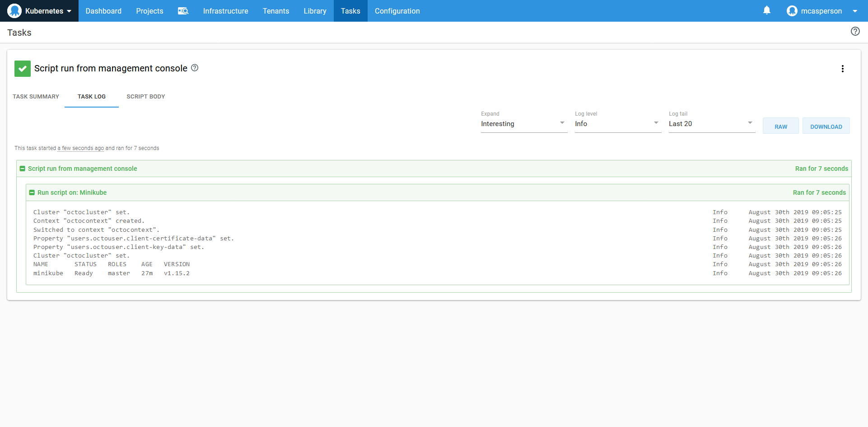This screenshot has height=427, width=868.
Task: Open the Log level dropdown
Action: pos(617,124)
